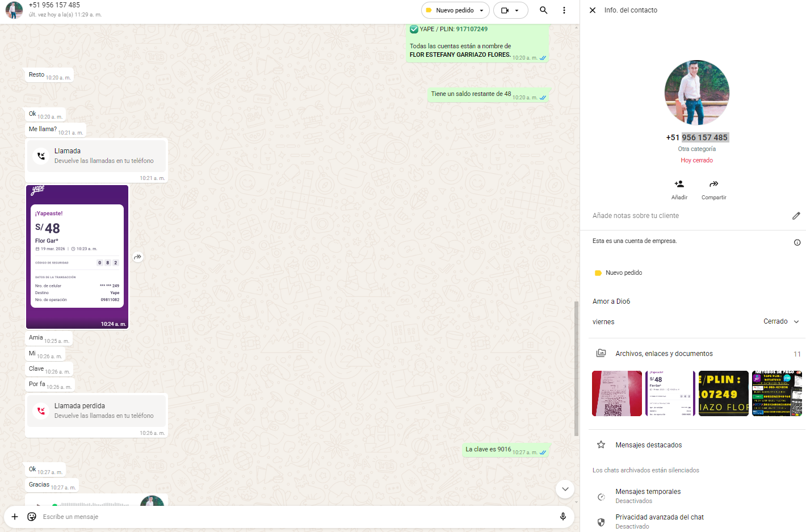Forward the Yape receipt image

click(x=138, y=257)
